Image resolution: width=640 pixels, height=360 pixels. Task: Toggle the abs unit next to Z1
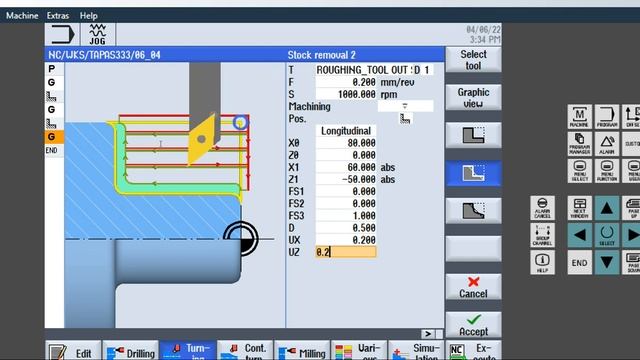[x=388, y=179]
